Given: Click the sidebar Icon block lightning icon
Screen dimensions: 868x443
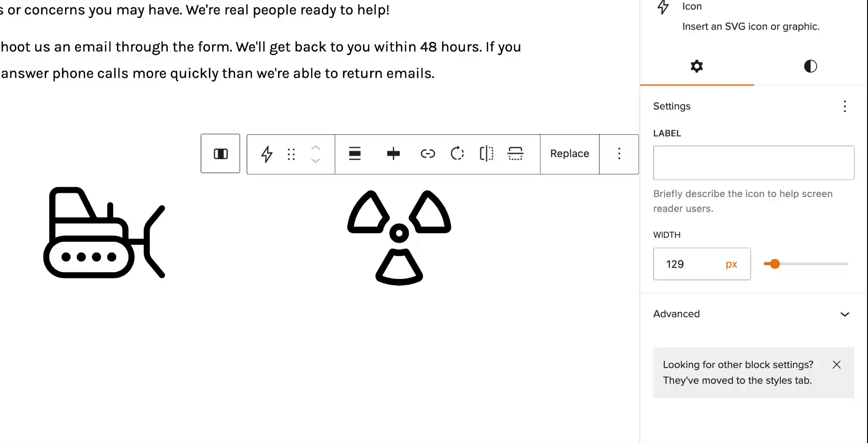Looking at the screenshot, I should (x=663, y=7).
